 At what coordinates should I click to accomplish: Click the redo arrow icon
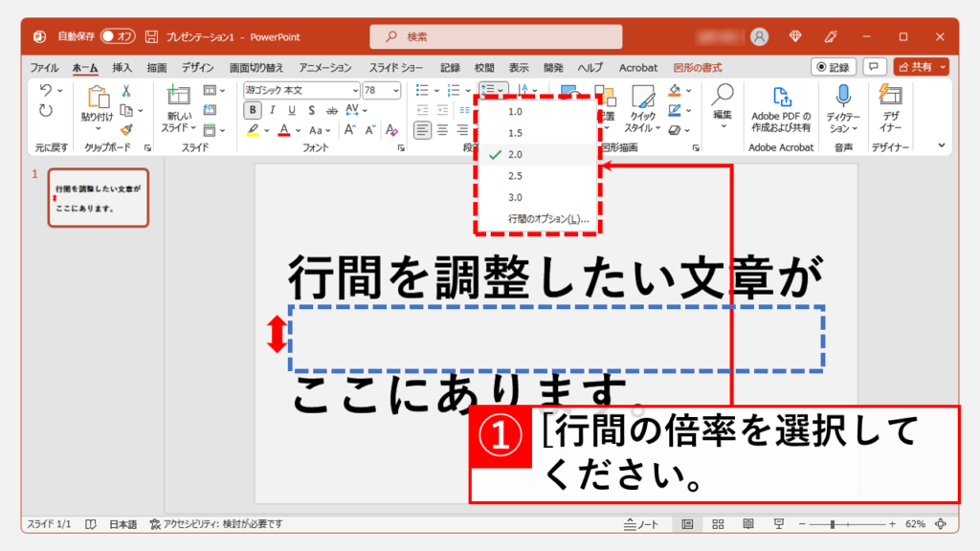[x=46, y=111]
